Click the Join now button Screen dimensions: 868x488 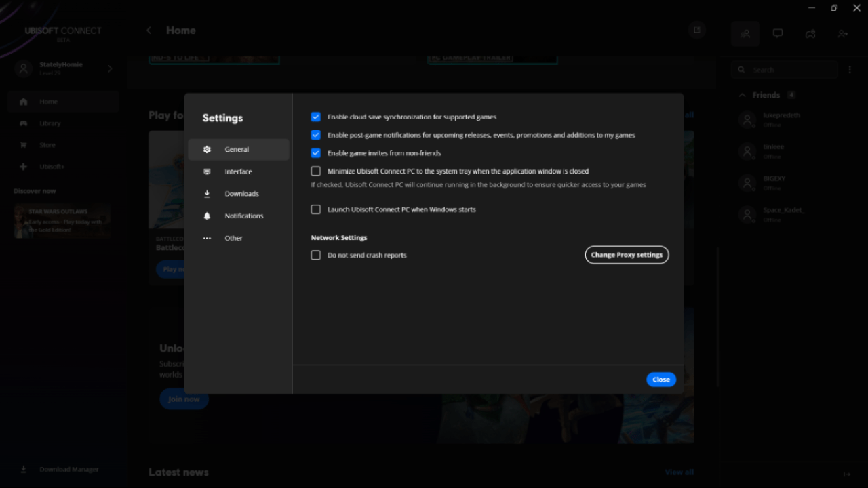point(184,399)
